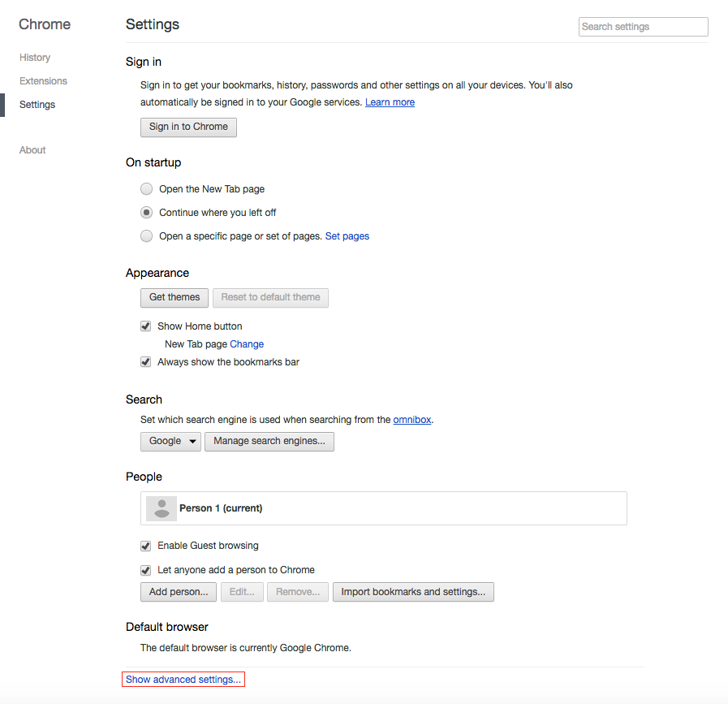Open the Google search engine dropdown
Image resolution: width=728 pixels, height=704 pixels.
[x=171, y=441]
